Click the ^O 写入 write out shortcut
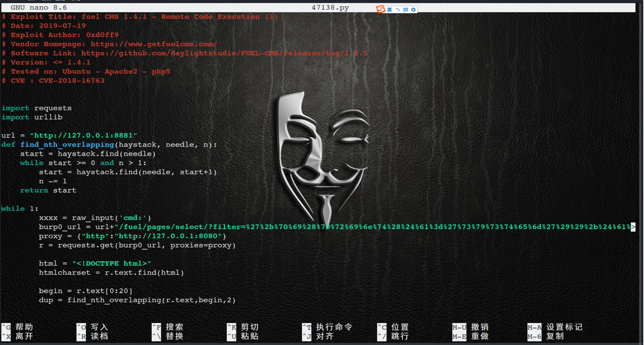Viewport: 644px width, 345px height. pos(93,327)
